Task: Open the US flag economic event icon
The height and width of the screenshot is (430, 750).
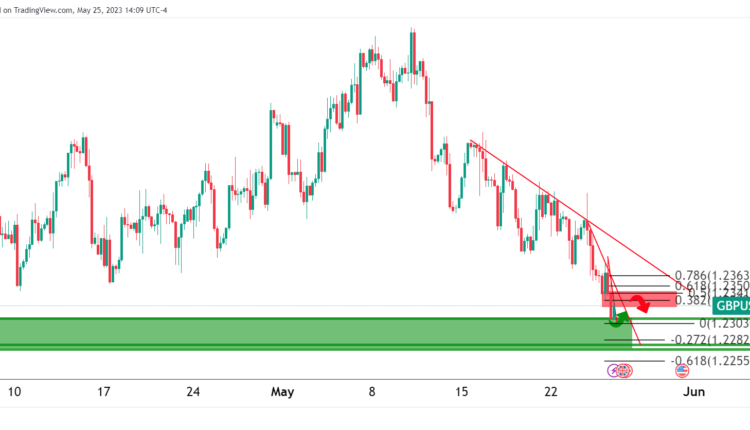Action: pyautogui.click(x=683, y=371)
